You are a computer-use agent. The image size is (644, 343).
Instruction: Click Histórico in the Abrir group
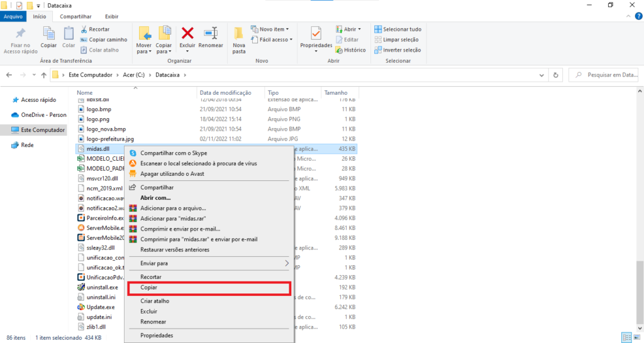(x=350, y=50)
